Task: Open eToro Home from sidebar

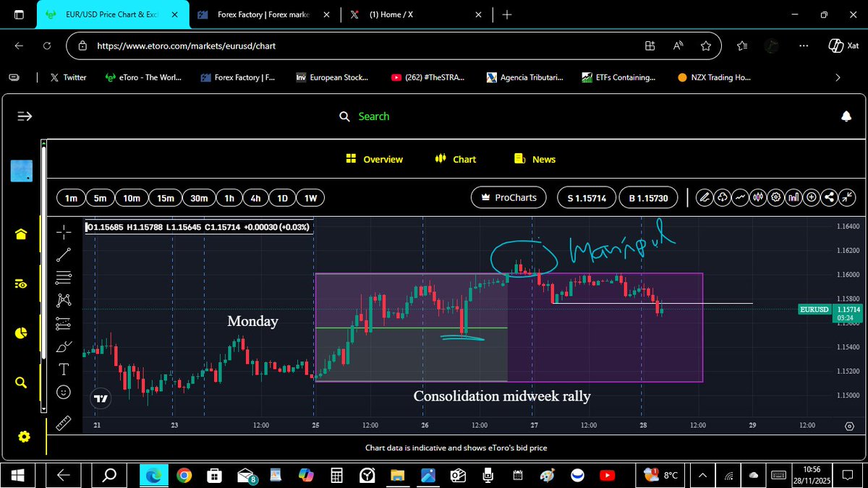Action: [21, 234]
